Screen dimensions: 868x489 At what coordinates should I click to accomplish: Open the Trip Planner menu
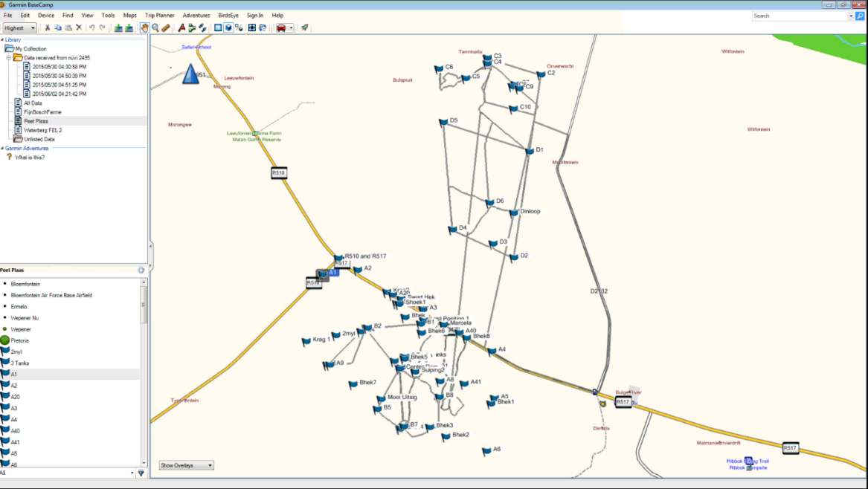pyautogui.click(x=159, y=16)
